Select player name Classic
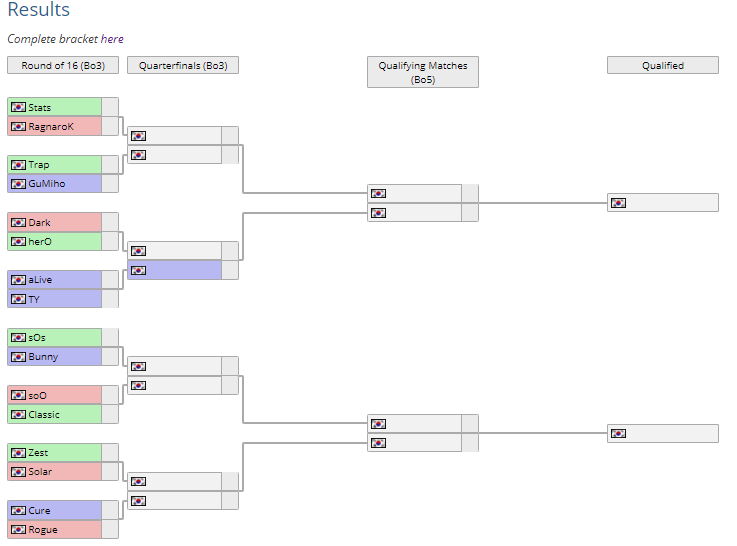Screen dimensions: 737x546 pyautogui.click(x=44, y=414)
